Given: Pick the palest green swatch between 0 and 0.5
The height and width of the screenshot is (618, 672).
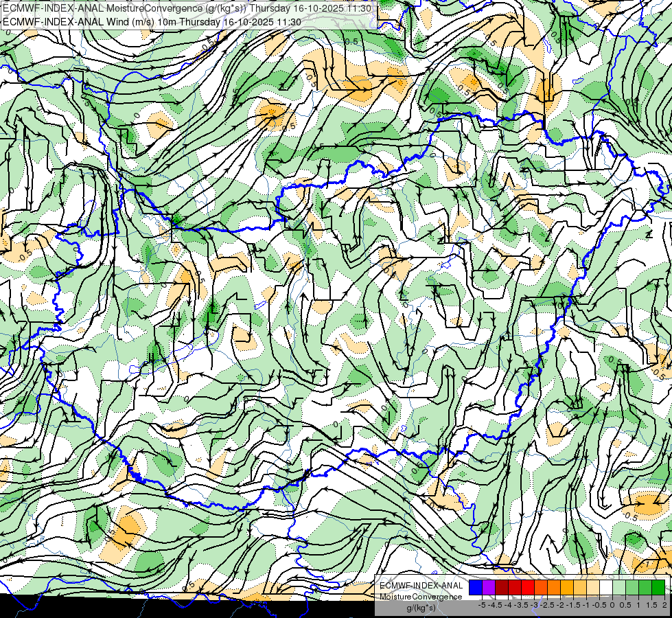Looking at the screenshot, I should click(619, 587).
